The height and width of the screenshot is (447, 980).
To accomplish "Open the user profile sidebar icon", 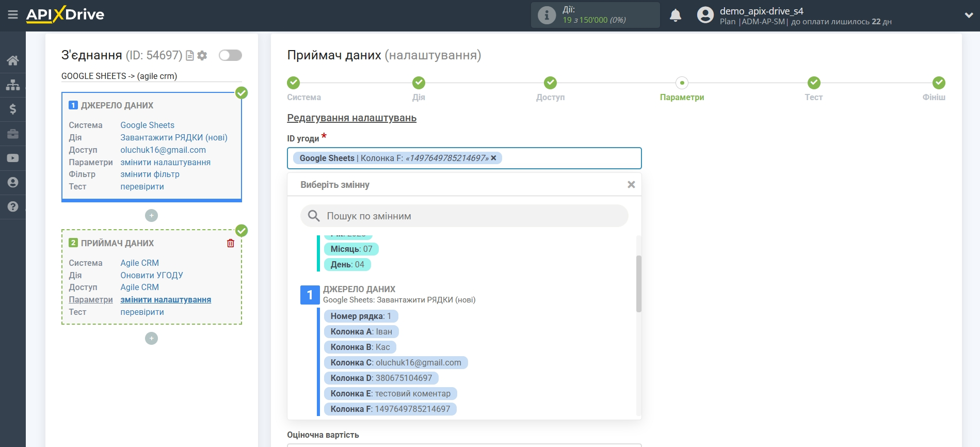I will [x=13, y=182].
